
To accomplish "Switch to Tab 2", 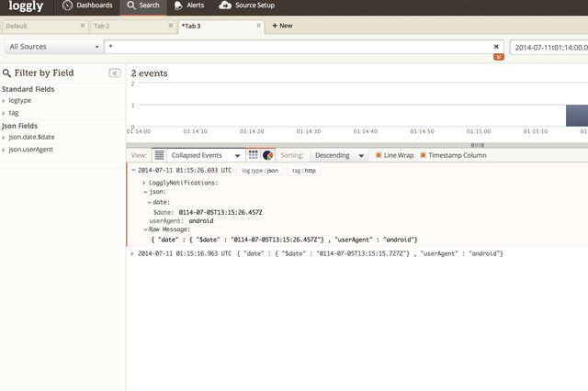I will [x=132, y=27].
